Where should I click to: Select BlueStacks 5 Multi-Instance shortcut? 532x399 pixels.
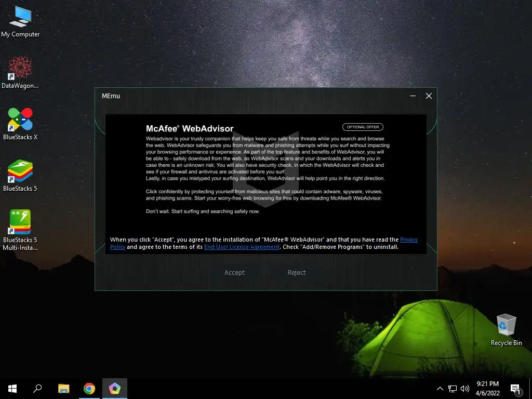[x=20, y=230]
